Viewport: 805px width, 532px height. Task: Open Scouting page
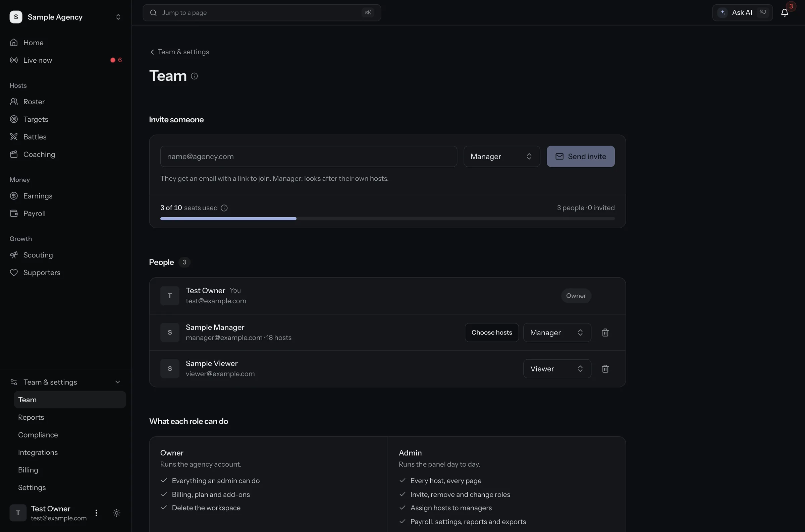66,255
